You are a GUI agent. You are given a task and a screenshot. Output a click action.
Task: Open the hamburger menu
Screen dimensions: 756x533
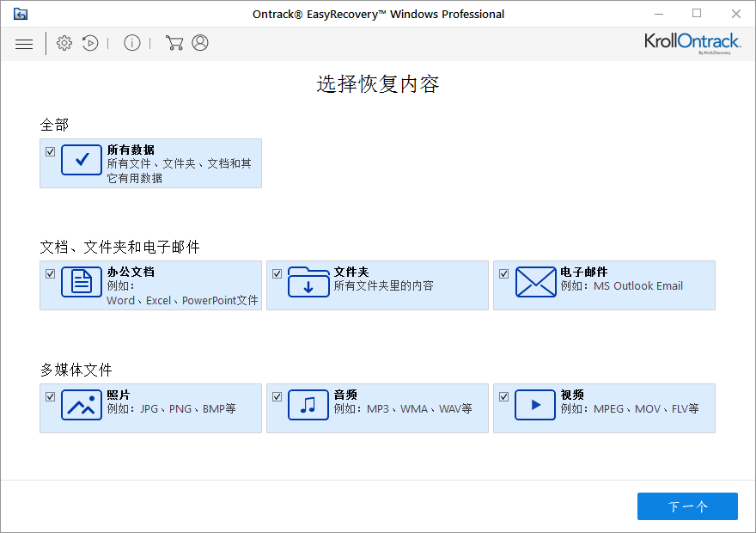(x=24, y=43)
